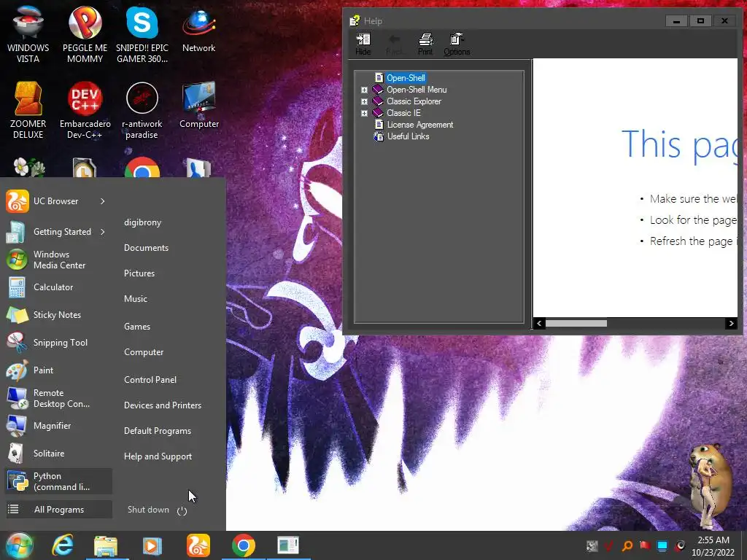
Task: Expand the Classic Explorer tree node
Action: (x=365, y=101)
